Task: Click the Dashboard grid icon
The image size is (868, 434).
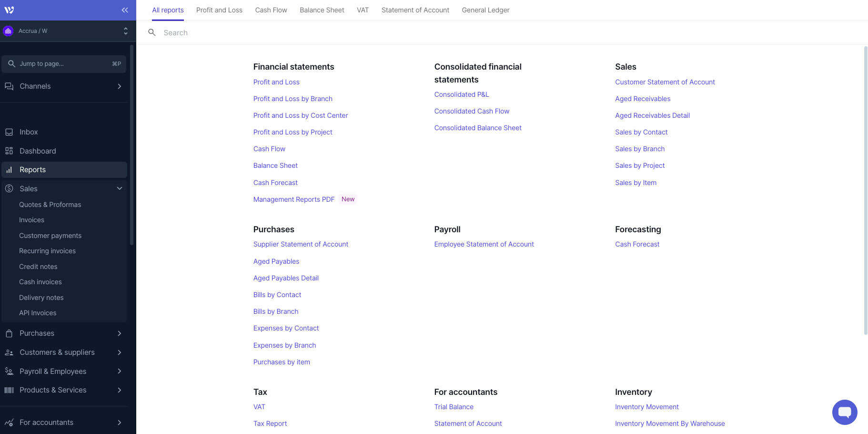Action: (9, 151)
